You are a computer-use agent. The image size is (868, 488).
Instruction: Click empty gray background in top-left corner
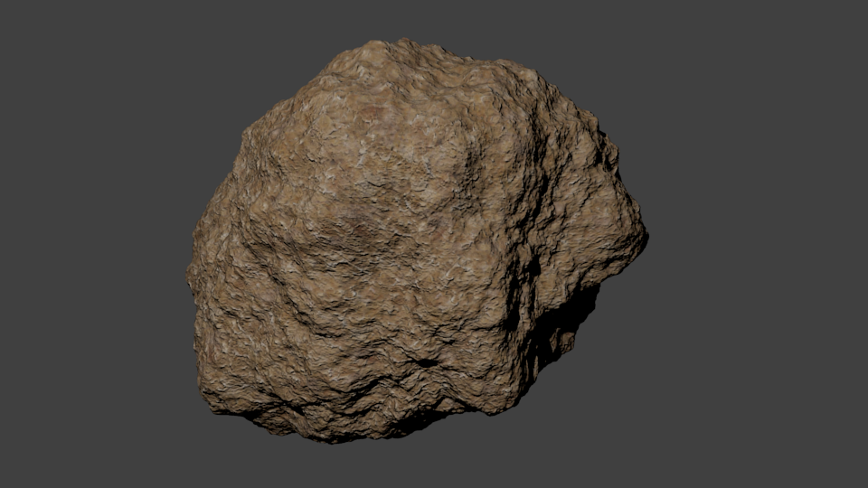54,45
